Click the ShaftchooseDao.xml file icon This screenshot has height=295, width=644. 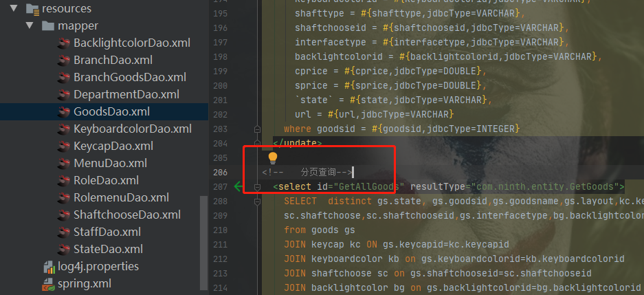pos(63,215)
